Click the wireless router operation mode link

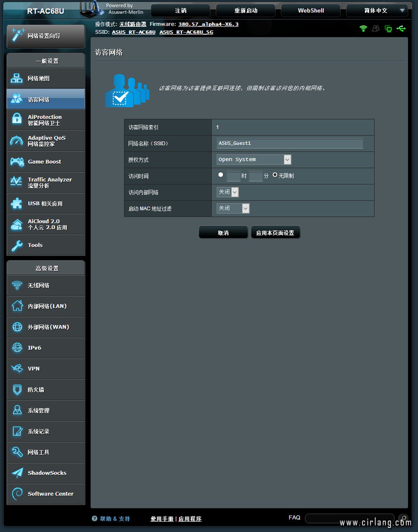[133, 24]
